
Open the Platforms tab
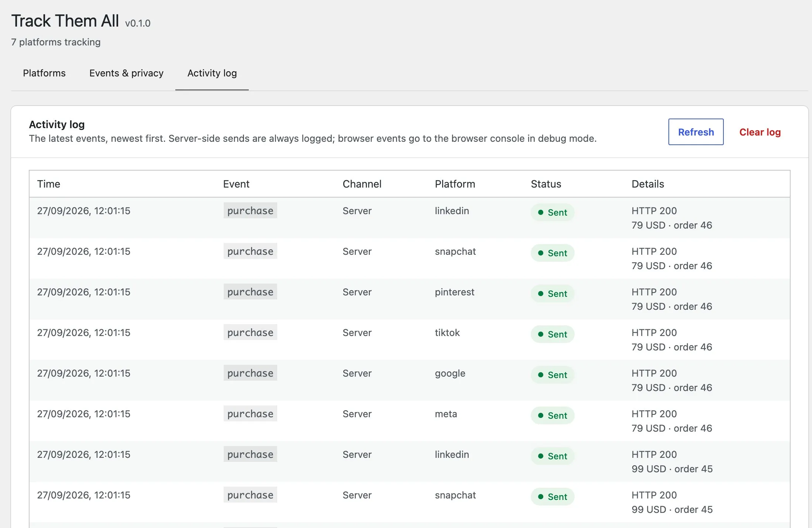[x=44, y=73]
